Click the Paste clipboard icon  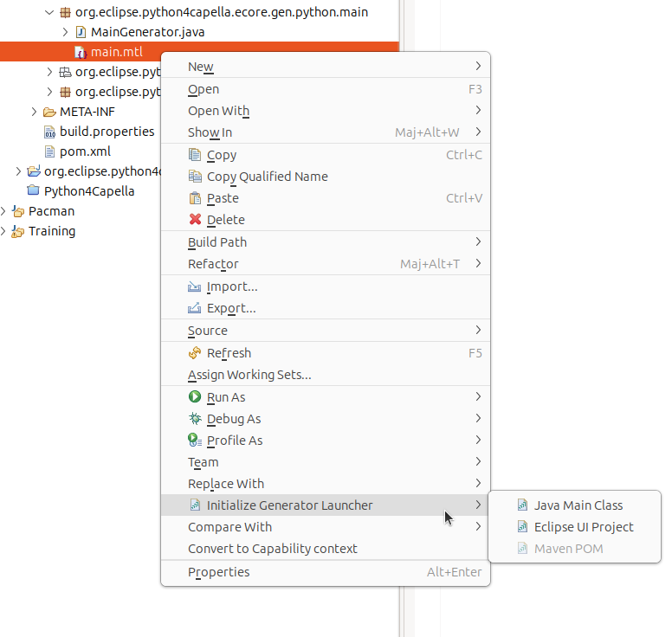pos(195,198)
